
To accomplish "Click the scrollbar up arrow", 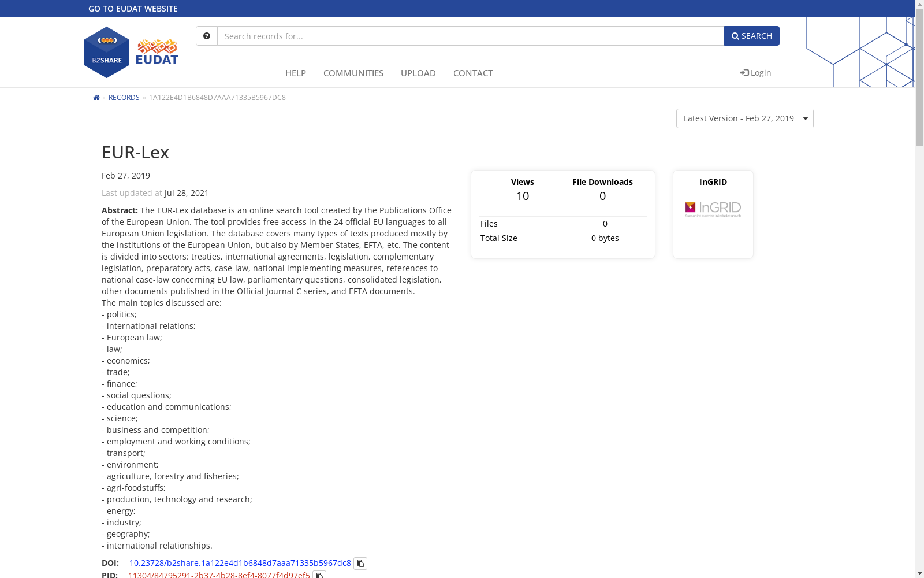I will [919, 5].
